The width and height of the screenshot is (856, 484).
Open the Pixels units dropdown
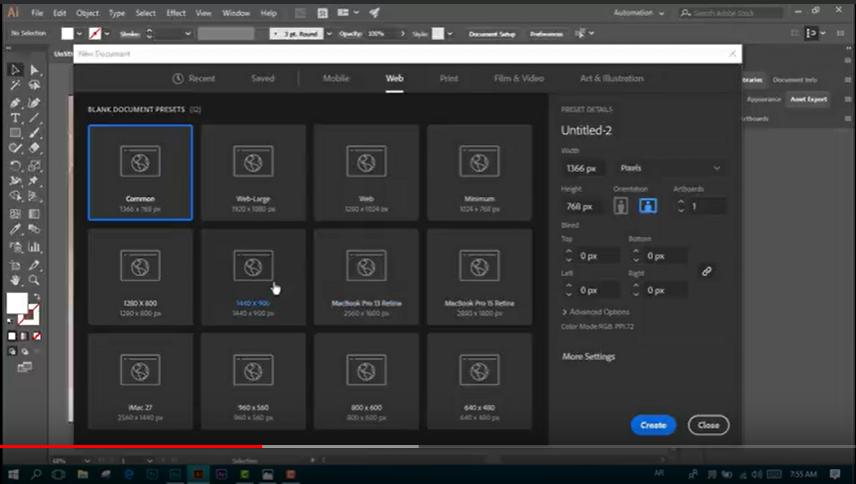click(x=670, y=168)
